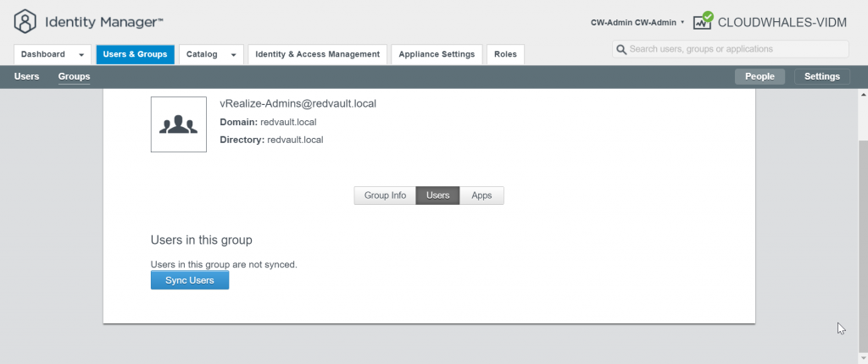Click the Sync Users button
Screen dimensions: 868x364
(x=190, y=280)
